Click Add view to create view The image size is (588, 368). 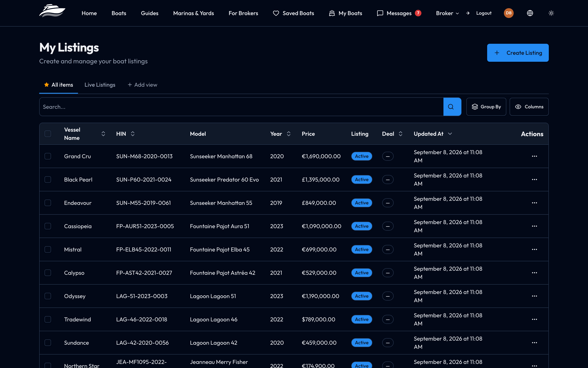click(143, 85)
